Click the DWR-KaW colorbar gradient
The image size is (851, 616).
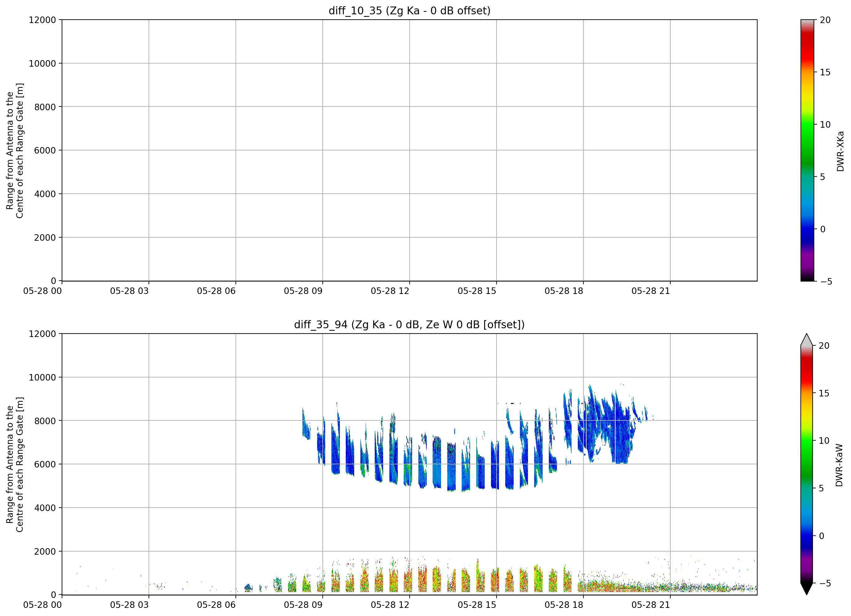tap(806, 464)
